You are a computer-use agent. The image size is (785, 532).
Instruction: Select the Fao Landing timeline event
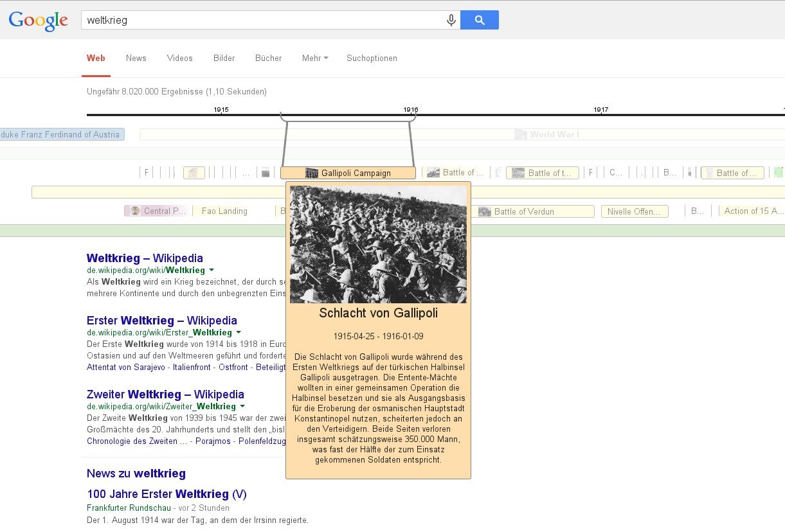click(x=224, y=211)
